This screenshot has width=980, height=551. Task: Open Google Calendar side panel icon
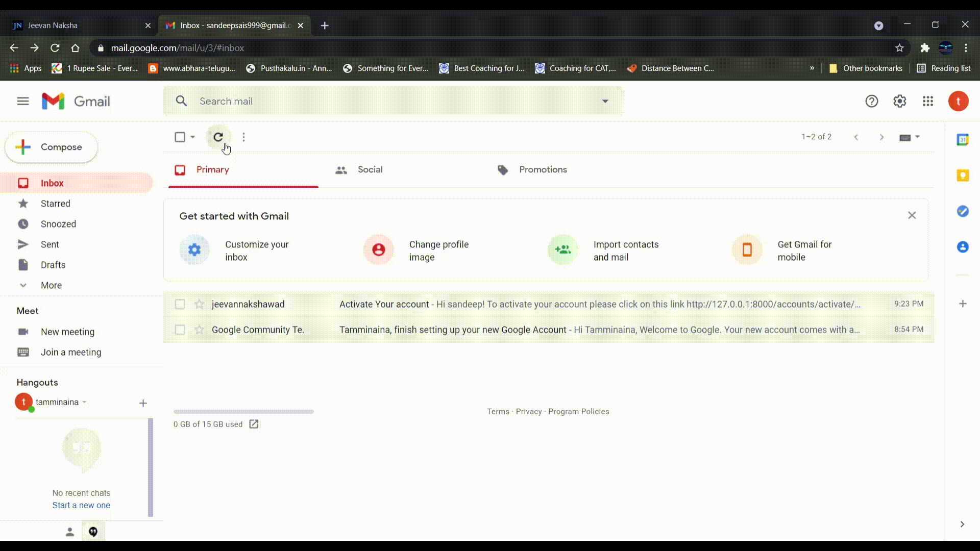tap(962, 140)
